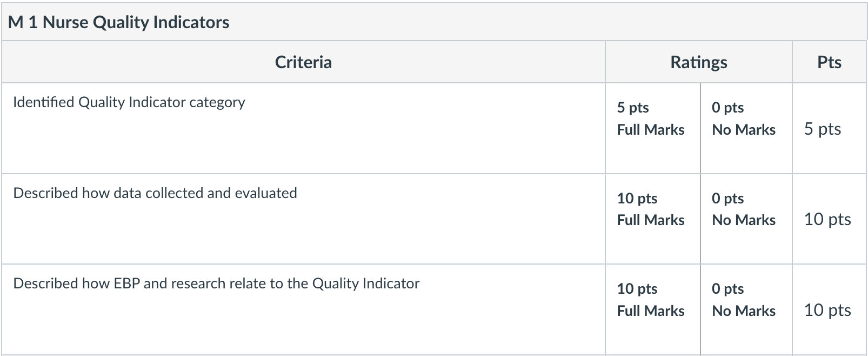This screenshot has width=868, height=356.
Task: Click the Pts column header
Action: pos(829,62)
